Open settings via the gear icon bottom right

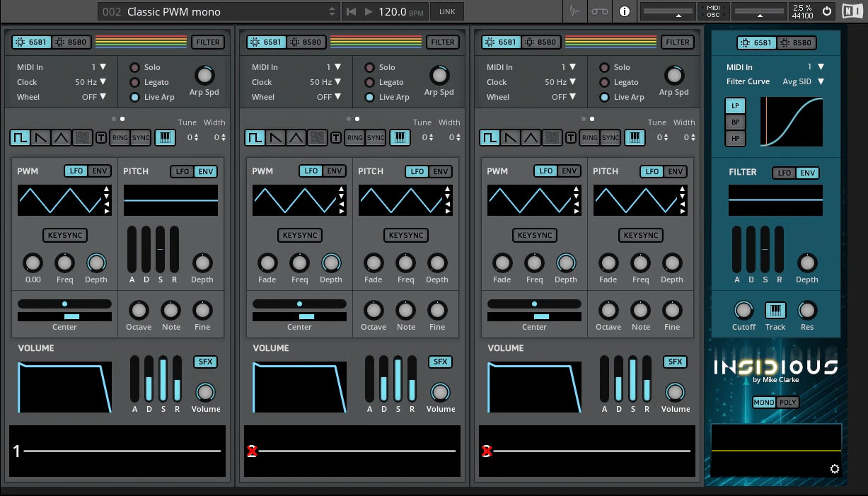click(835, 468)
